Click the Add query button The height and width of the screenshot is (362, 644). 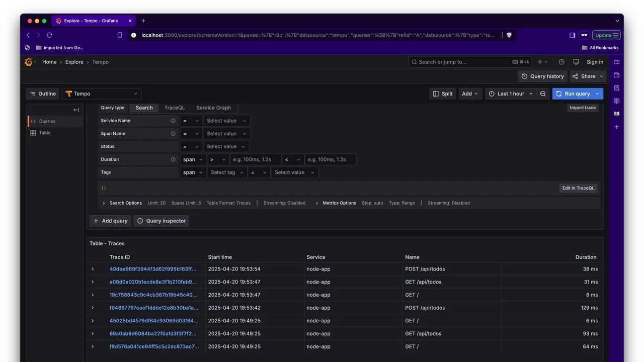[110, 221]
